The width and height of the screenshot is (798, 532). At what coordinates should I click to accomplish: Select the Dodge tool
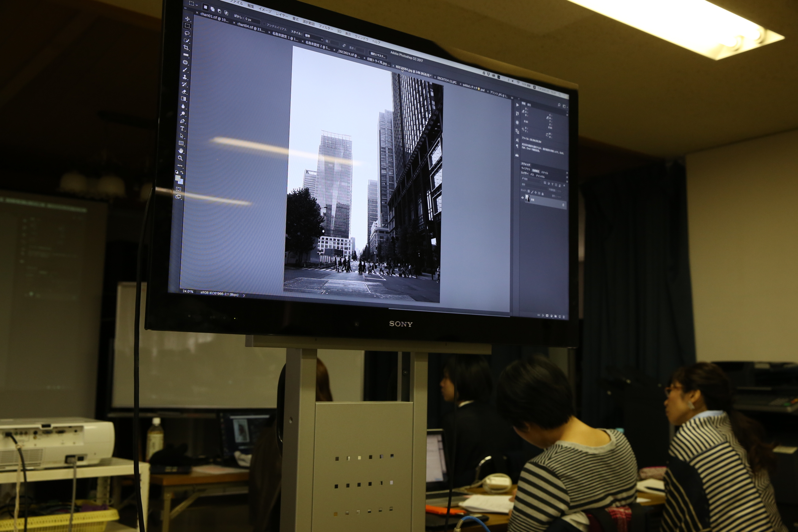pos(183,113)
